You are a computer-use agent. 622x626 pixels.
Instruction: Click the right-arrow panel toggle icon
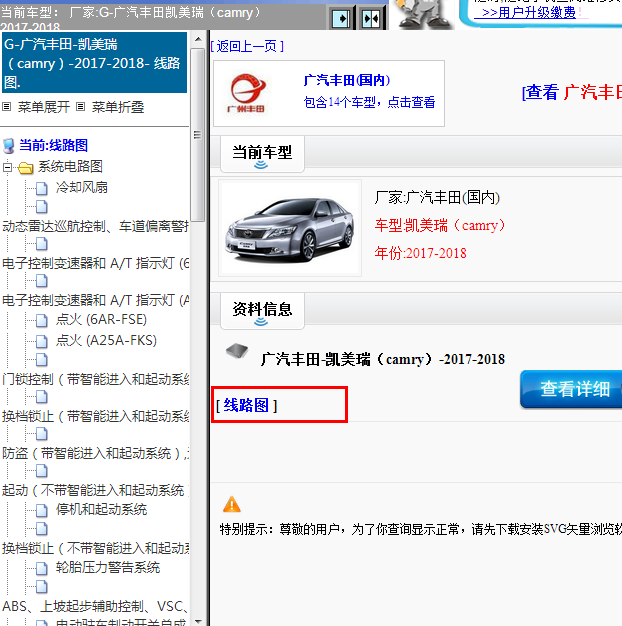click(x=341, y=18)
